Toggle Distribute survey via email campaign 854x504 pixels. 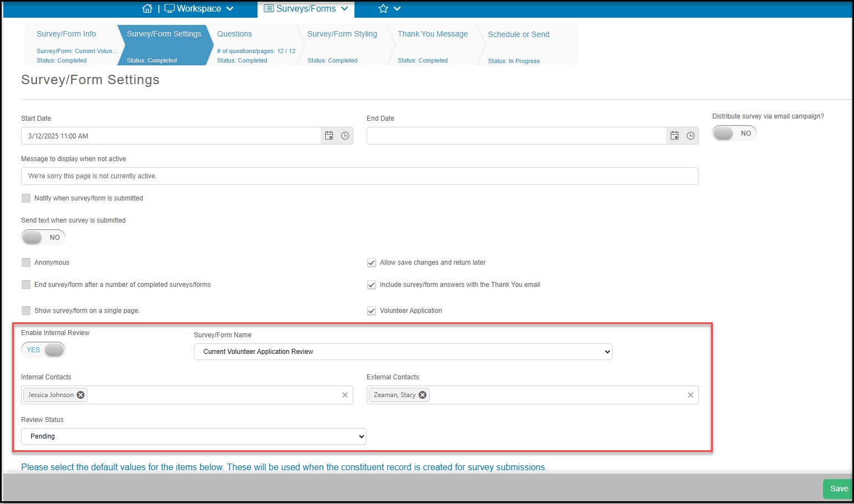(x=734, y=133)
